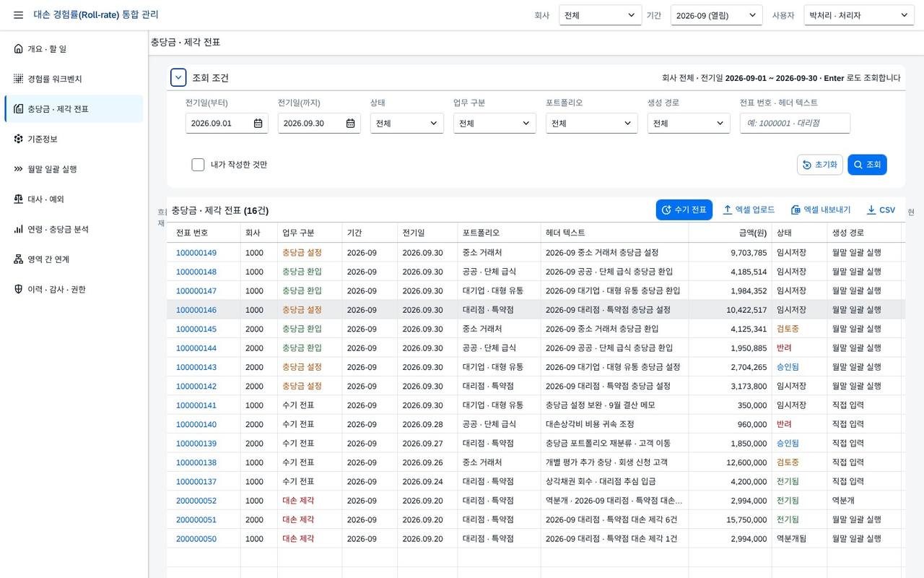
Task: Click the 경험률 워크벤치 grid icon
Action: click(x=18, y=79)
